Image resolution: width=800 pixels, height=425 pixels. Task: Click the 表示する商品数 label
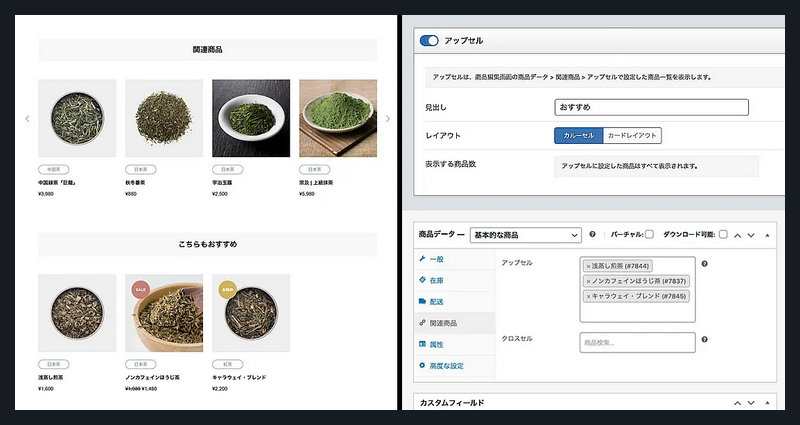click(451, 164)
